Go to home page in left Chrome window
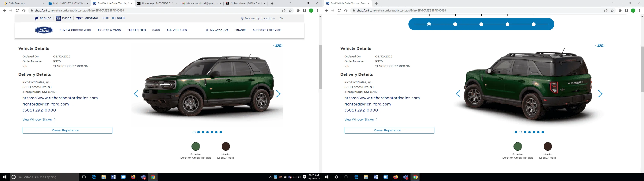This screenshot has height=181, width=644. click(x=24, y=11)
